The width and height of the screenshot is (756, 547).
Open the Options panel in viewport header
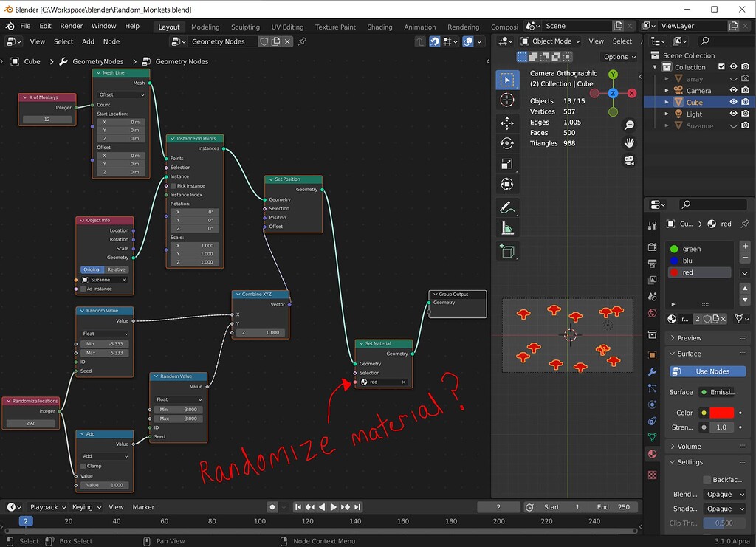click(x=619, y=56)
